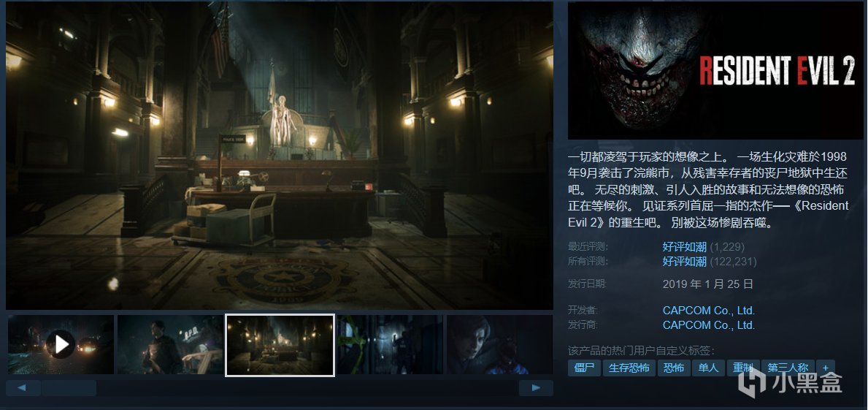Click the Resident Evil 2 header image

(715, 70)
